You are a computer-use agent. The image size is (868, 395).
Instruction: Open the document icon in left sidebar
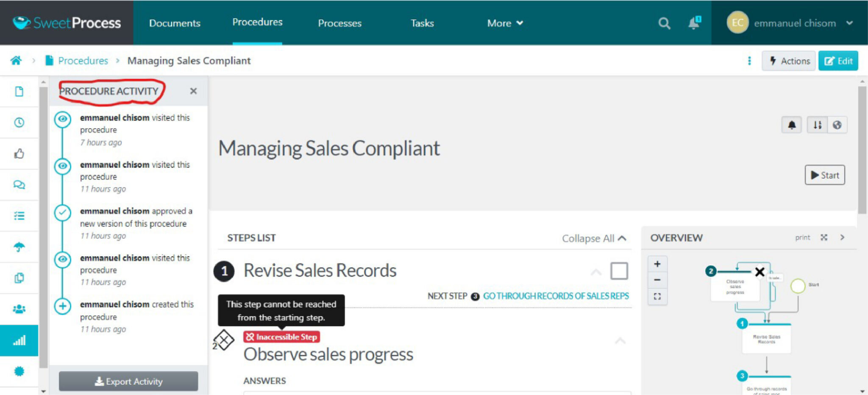(x=19, y=92)
